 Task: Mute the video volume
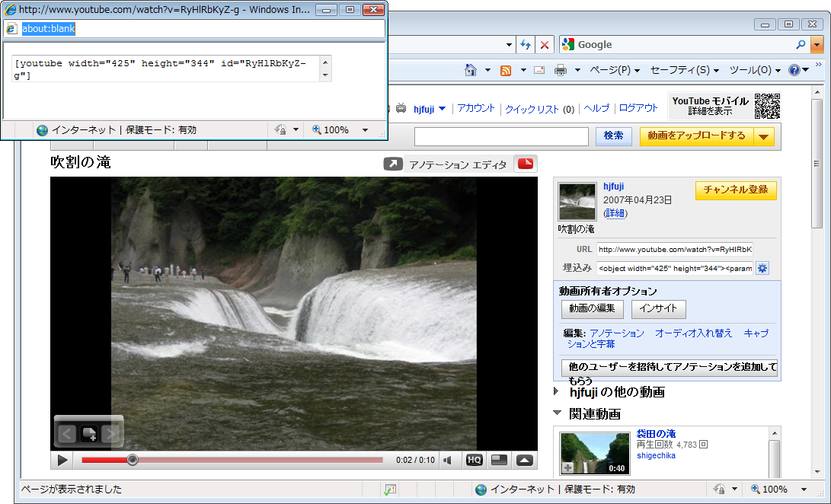[x=448, y=460]
